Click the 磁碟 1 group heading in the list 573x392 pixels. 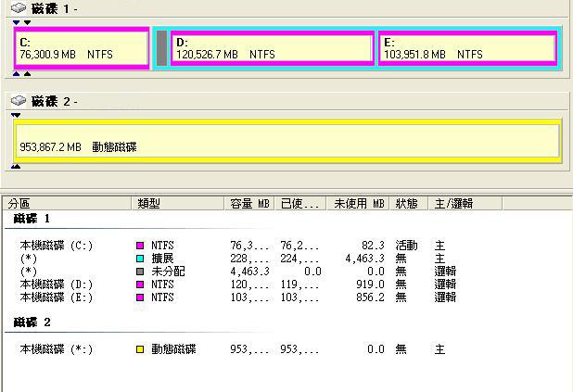32,219
